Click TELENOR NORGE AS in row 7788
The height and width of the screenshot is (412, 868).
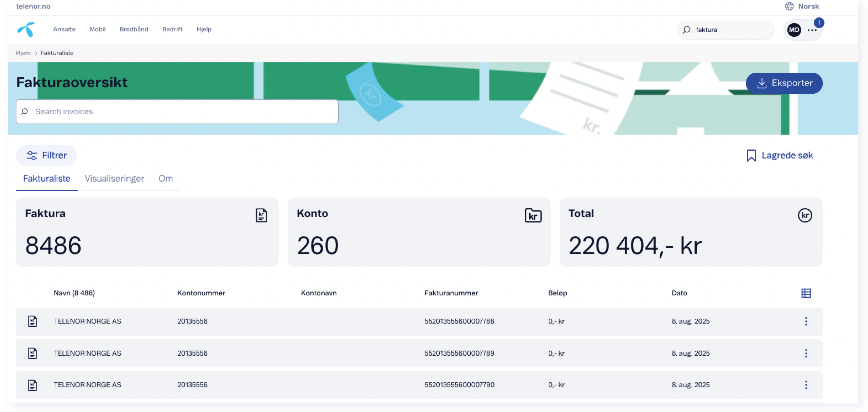pos(87,321)
